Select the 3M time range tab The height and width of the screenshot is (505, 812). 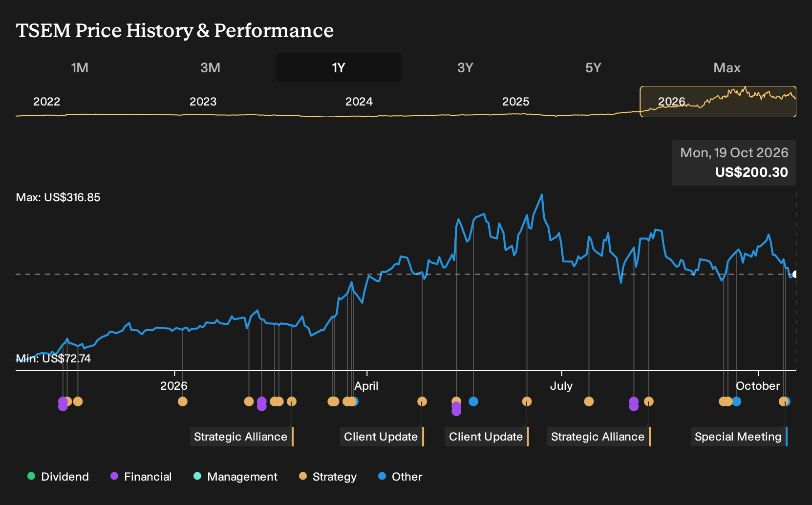210,67
